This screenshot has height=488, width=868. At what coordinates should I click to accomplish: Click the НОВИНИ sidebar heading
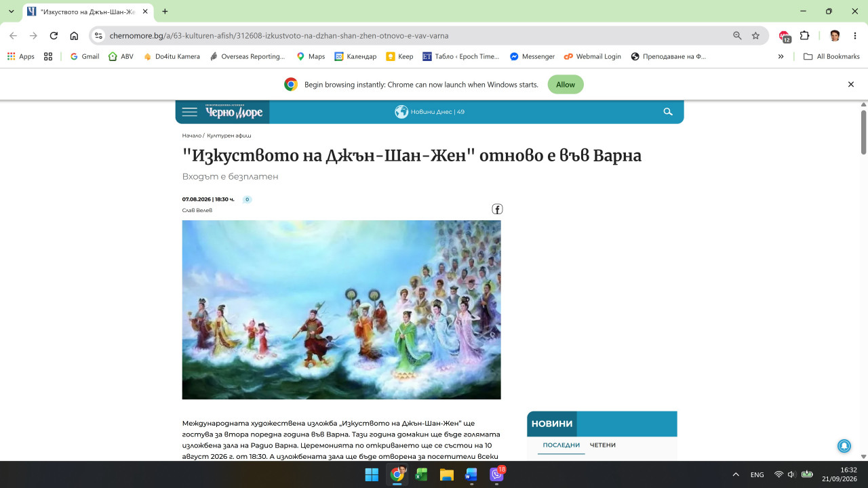pos(552,424)
